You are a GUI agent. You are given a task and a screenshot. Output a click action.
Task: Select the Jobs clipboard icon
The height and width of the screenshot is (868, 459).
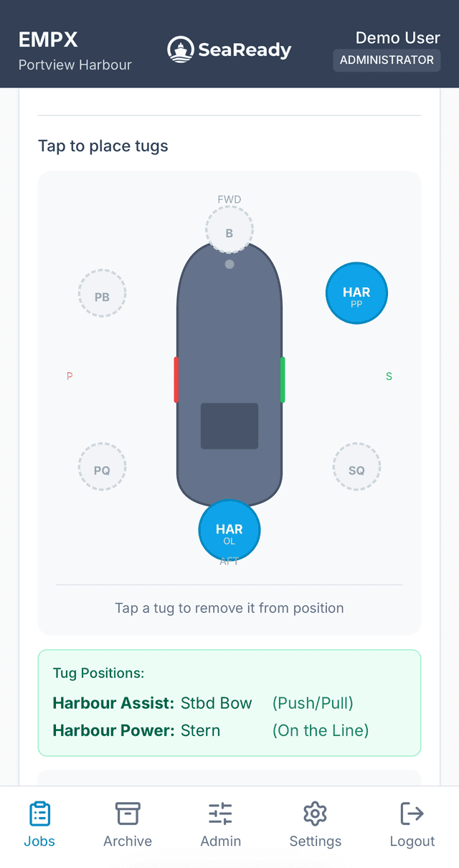pos(39,813)
